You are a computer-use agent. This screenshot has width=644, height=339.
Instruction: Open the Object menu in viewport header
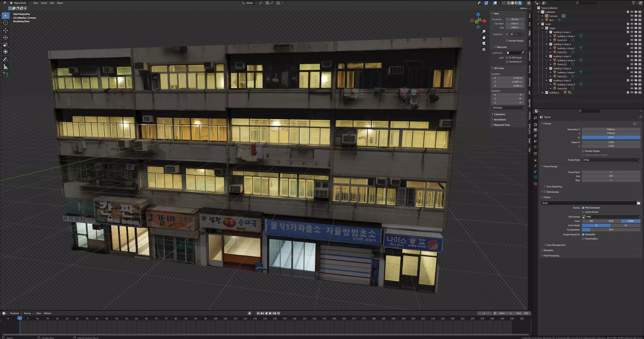tap(60, 3)
